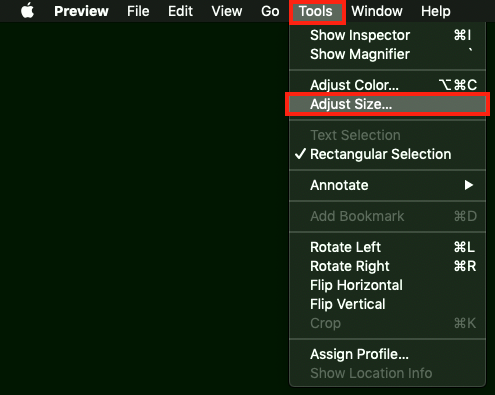Viewport: 495px width, 395px height.
Task: Open the View menu
Action: click(x=227, y=11)
